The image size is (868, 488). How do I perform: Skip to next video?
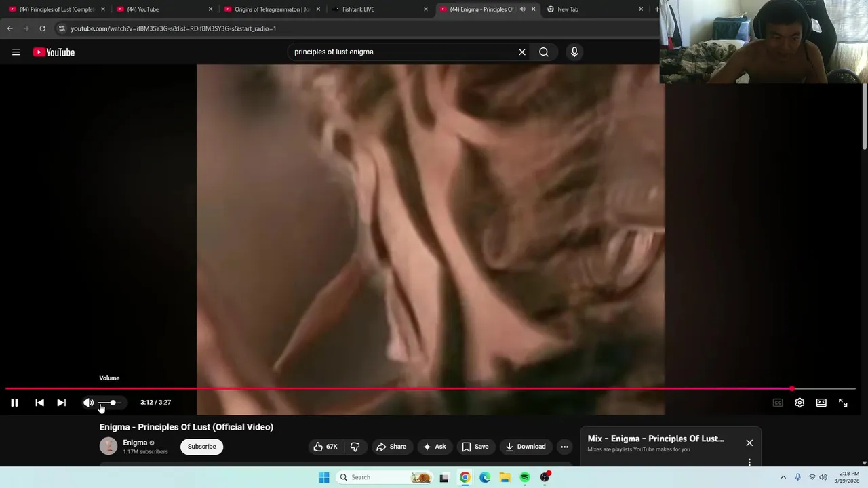[x=61, y=403]
